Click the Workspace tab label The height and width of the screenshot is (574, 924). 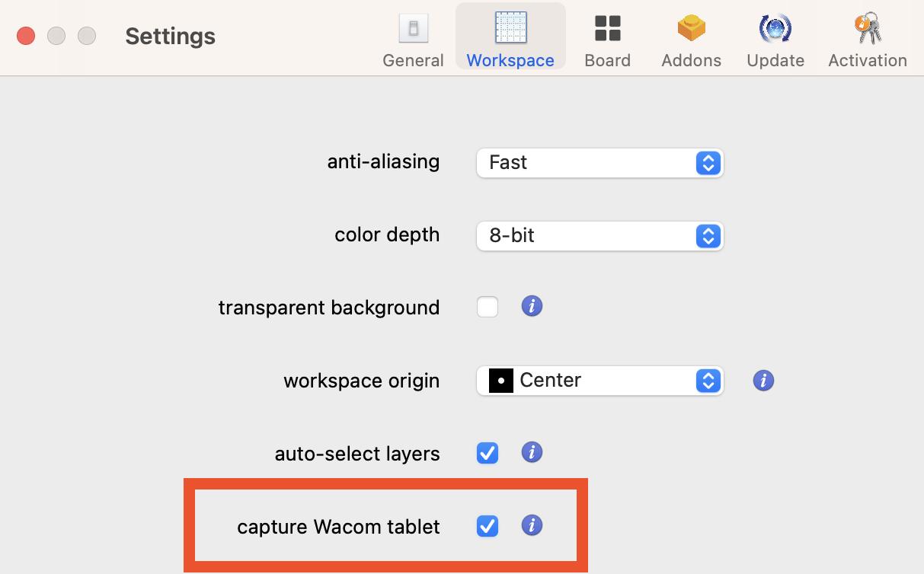pos(510,61)
